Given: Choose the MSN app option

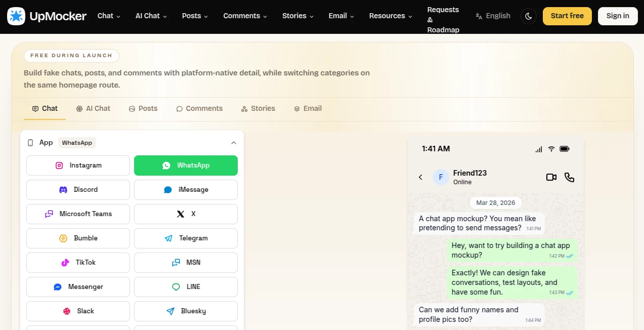Looking at the screenshot, I should coord(186,263).
